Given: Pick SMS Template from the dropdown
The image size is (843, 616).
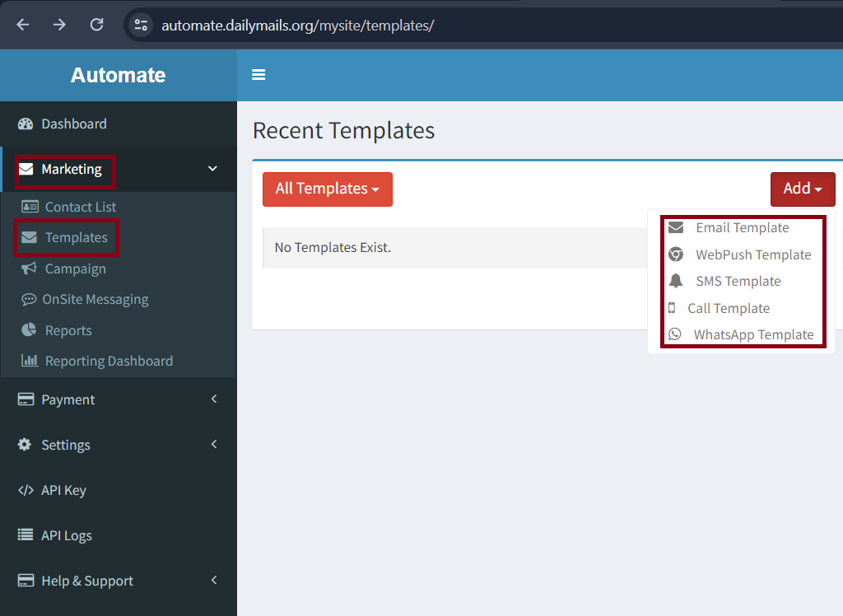Looking at the screenshot, I should [738, 282].
